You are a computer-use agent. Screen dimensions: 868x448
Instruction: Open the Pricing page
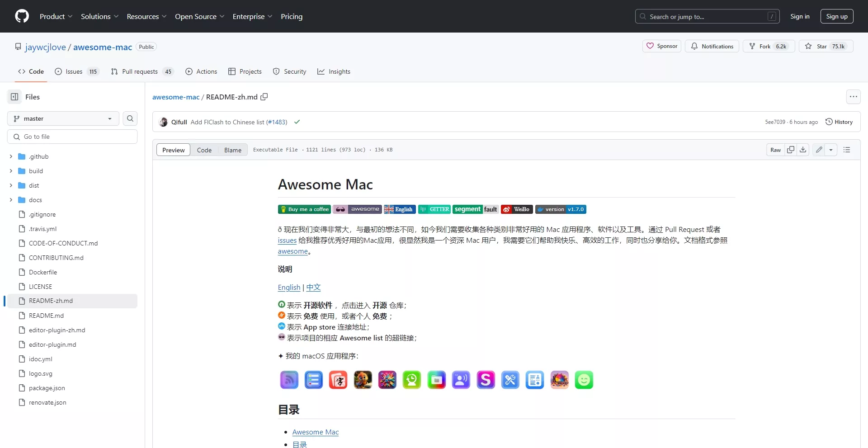coord(292,16)
